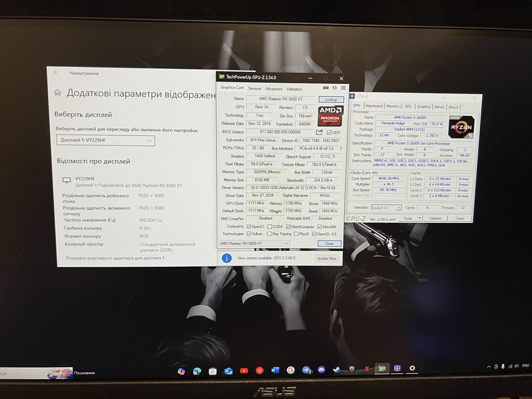This screenshot has width=532, height=399.
Task: Toggle the OpenGL 4.6 checkbox
Action: tap(314, 234)
